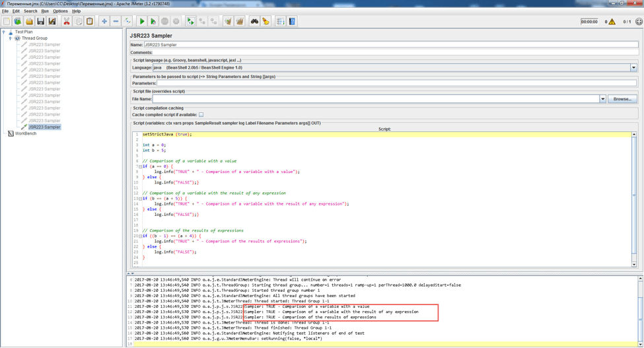Click the round thread status indicator icon
The image size is (644, 348).
coord(639,22)
